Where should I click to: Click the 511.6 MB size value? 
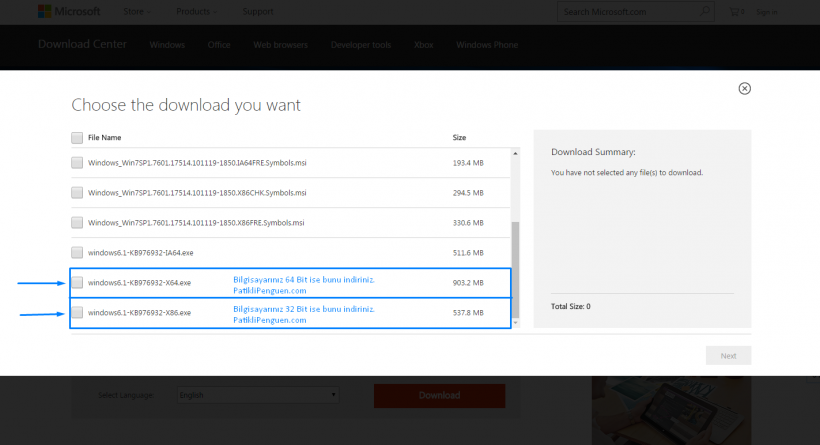(x=468, y=253)
